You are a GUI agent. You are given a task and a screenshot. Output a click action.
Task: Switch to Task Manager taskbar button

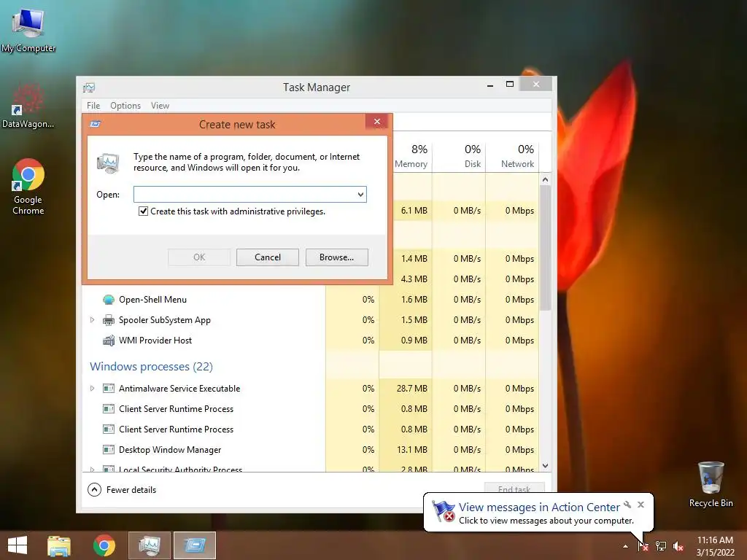tap(149, 545)
